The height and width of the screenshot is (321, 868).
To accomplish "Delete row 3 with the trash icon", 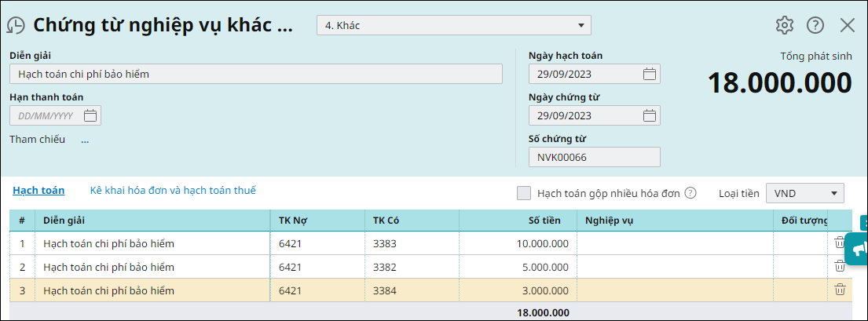I will click(x=840, y=290).
